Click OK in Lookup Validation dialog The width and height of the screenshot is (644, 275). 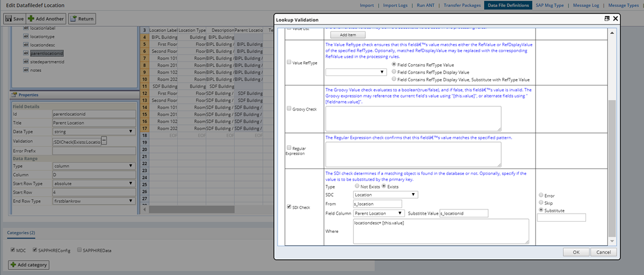pyautogui.click(x=576, y=252)
